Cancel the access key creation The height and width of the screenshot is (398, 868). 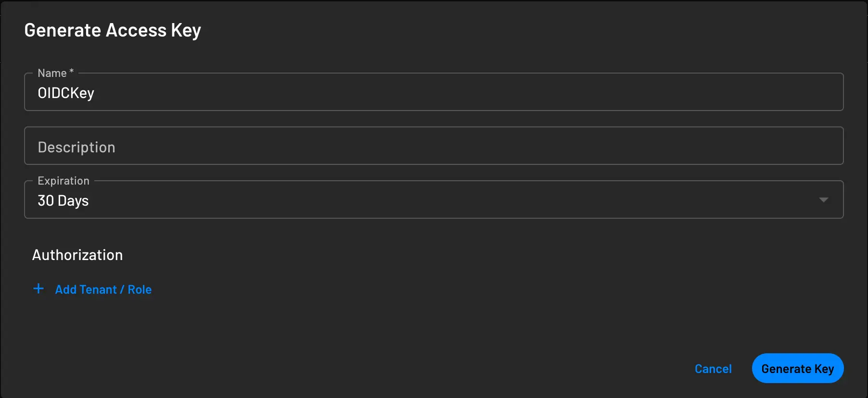pos(713,368)
